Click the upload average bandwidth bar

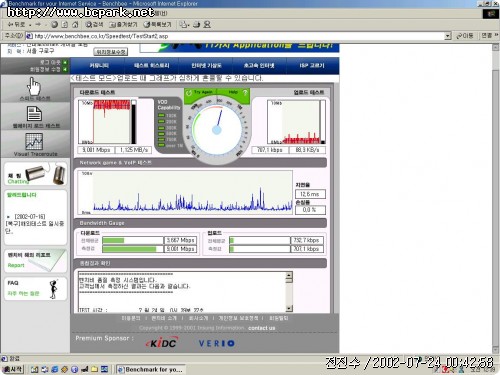tap(260, 240)
